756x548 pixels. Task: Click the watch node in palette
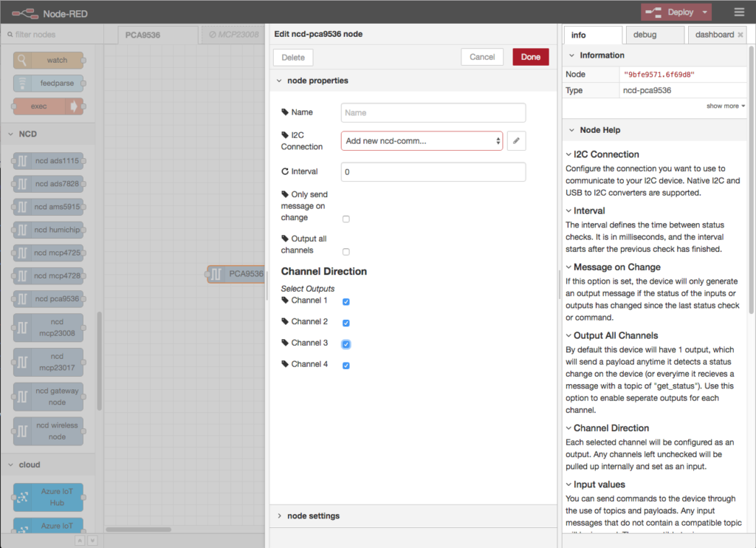point(49,61)
